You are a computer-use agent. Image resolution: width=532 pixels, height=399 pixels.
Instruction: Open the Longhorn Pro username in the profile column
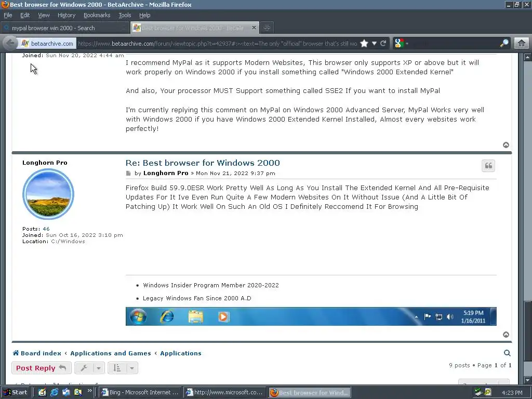click(x=45, y=163)
